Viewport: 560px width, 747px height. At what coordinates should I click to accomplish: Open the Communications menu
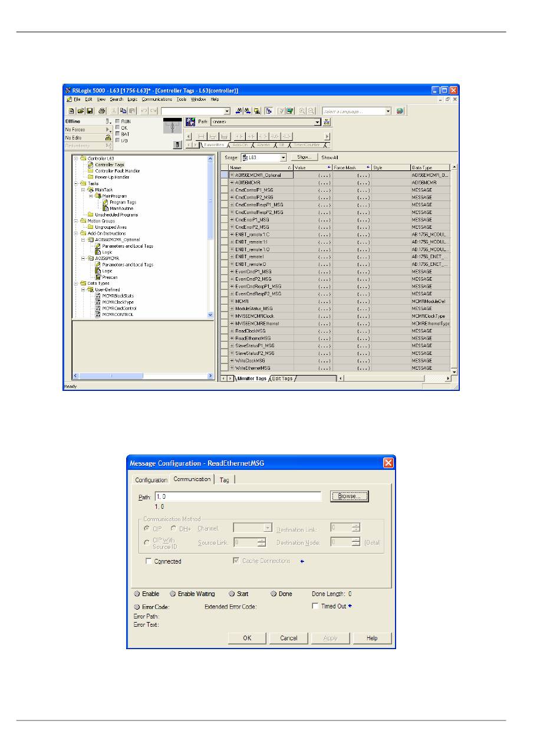[157, 100]
